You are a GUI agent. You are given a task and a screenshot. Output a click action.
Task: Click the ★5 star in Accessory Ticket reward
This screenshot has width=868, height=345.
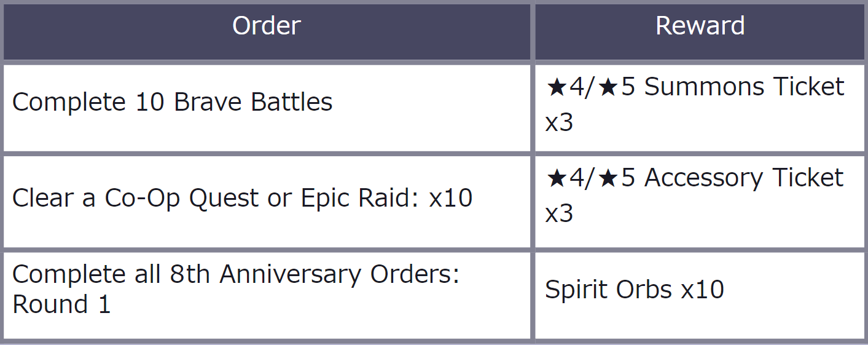coord(610,178)
